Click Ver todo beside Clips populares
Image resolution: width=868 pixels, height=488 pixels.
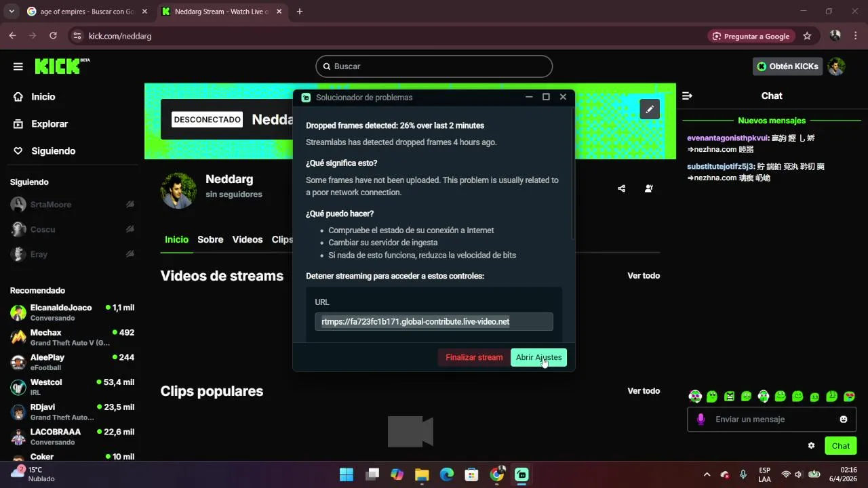[x=644, y=391]
